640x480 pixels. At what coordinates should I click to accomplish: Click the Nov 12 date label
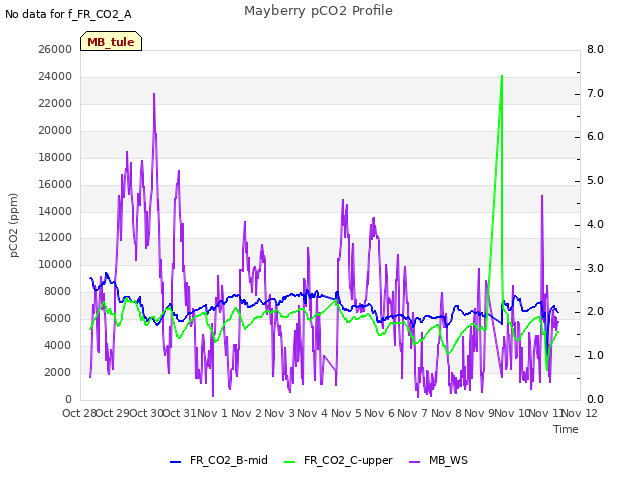pyautogui.click(x=580, y=413)
